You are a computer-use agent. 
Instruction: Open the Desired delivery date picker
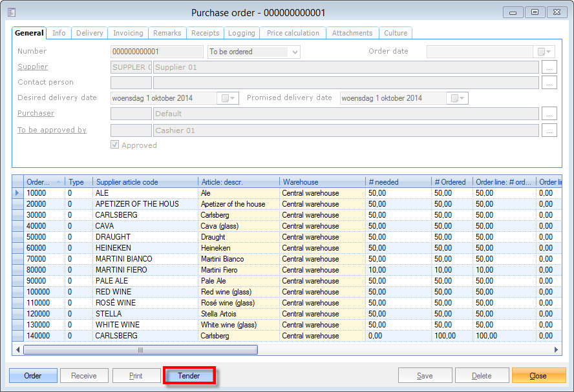(x=229, y=98)
